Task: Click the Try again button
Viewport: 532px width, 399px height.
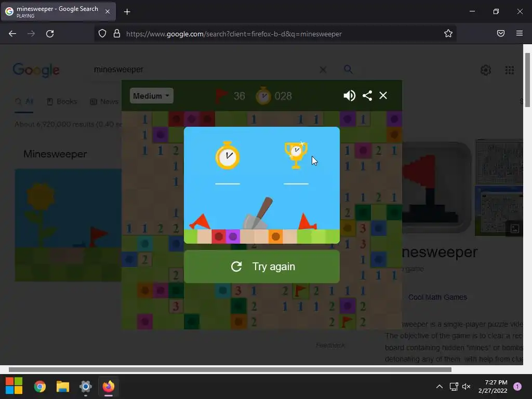Action: click(262, 267)
